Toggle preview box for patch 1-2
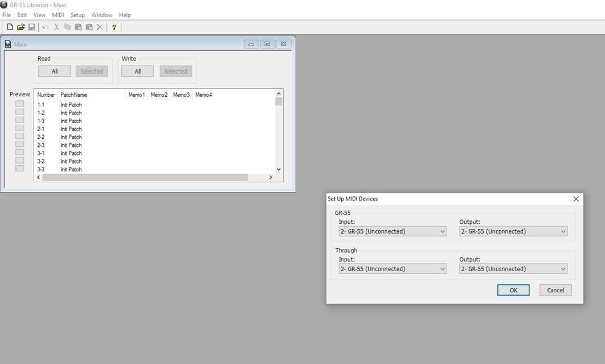The image size is (605, 364). [x=20, y=112]
